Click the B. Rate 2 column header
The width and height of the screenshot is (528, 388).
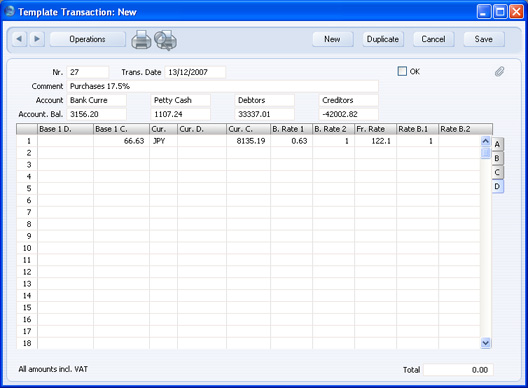pyautogui.click(x=333, y=129)
